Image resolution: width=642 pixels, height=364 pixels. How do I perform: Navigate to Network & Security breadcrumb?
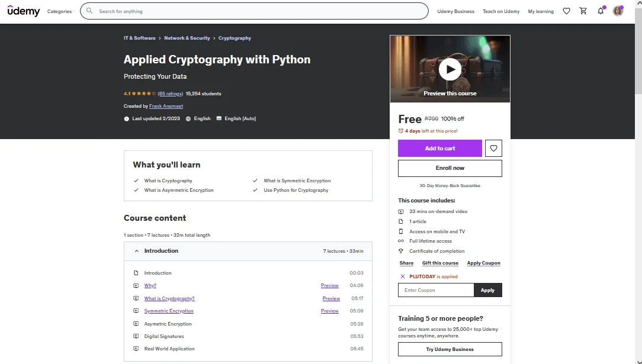pos(187,38)
